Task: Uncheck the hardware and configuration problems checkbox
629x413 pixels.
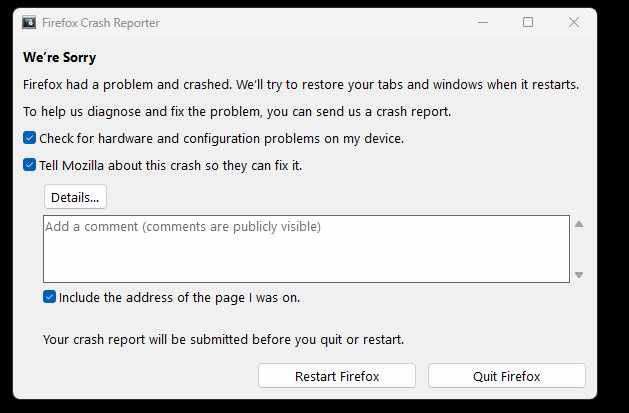Action: pos(30,138)
